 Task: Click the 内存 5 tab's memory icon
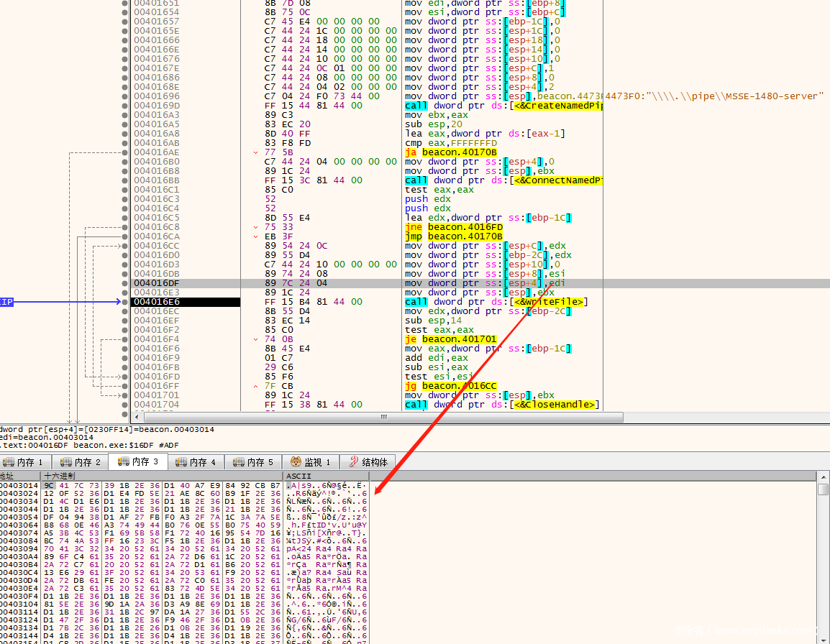(x=238, y=462)
